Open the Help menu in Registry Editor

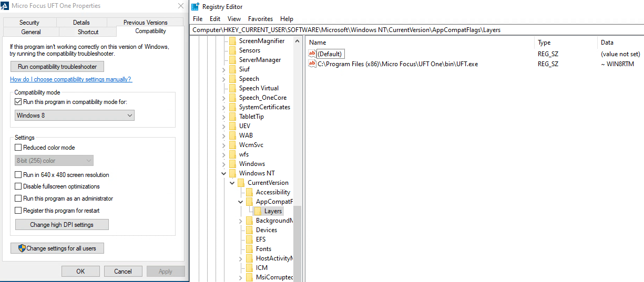point(287,19)
